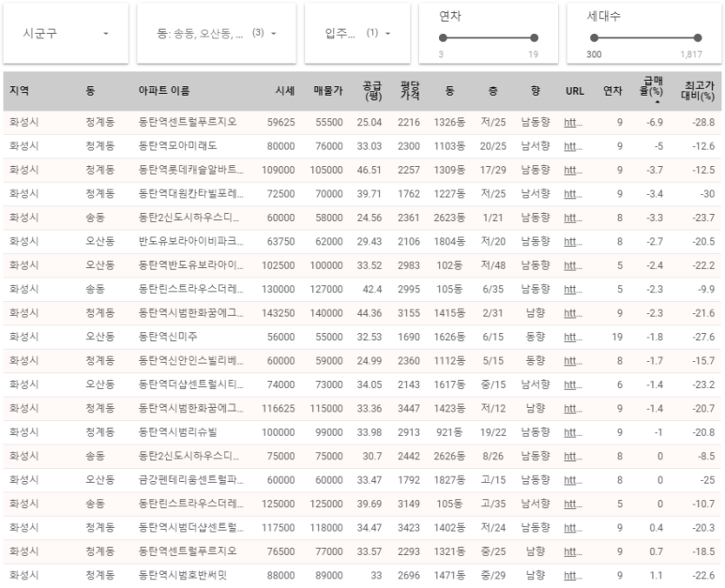Image resolution: width=725 pixels, height=588 pixels.
Task: Sort by the URL column header
Action: click(575, 91)
